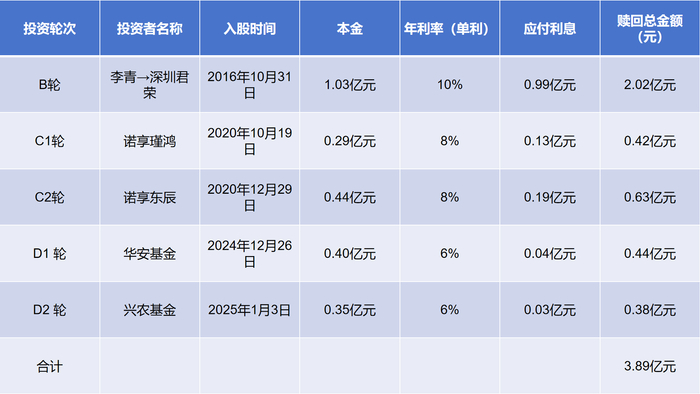Image resolution: width=700 pixels, height=394 pixels.
Task: Click redemption total 0.42亿元
Action: (650, 141)
